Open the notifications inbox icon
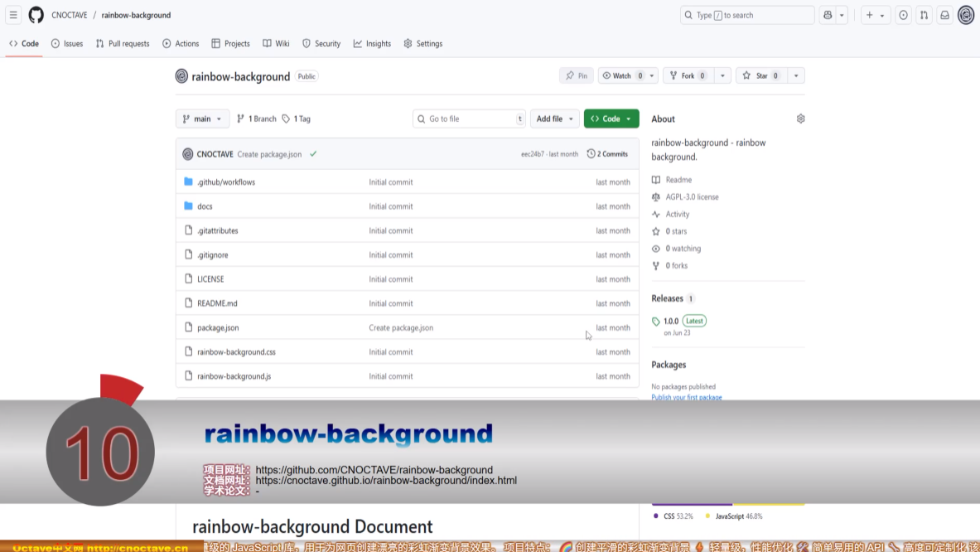Viewport: 980px width, 552px height. tap(945, 15)
